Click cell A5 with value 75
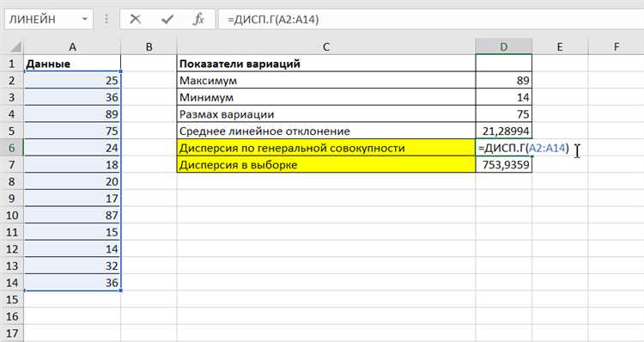644x342 pixels. click(x=72, y=131)
